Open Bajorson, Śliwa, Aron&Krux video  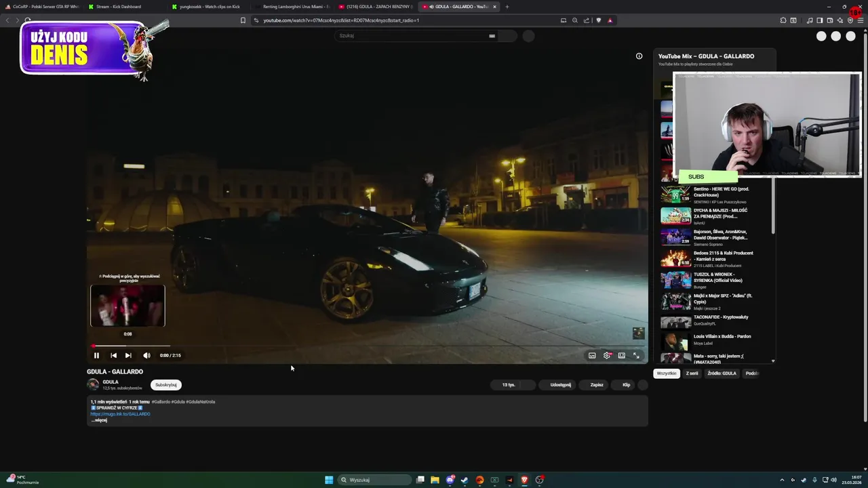coord(715,237)
